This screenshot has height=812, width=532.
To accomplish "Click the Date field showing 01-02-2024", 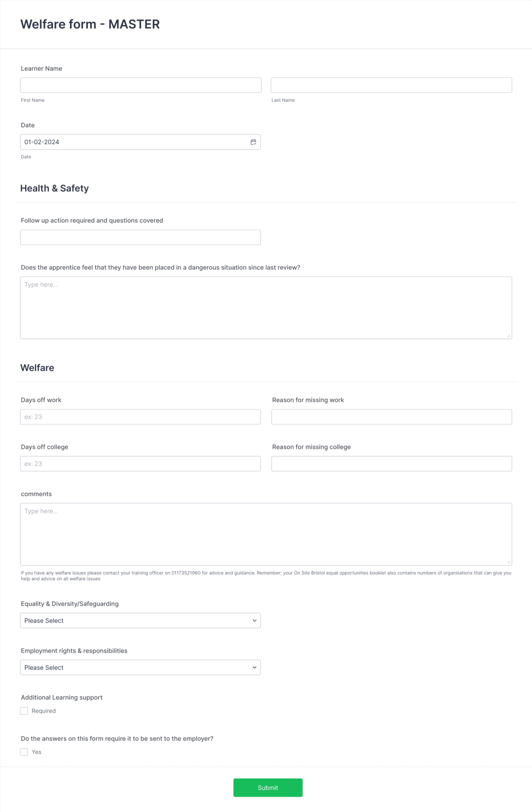I will click(x=133, y=142).
